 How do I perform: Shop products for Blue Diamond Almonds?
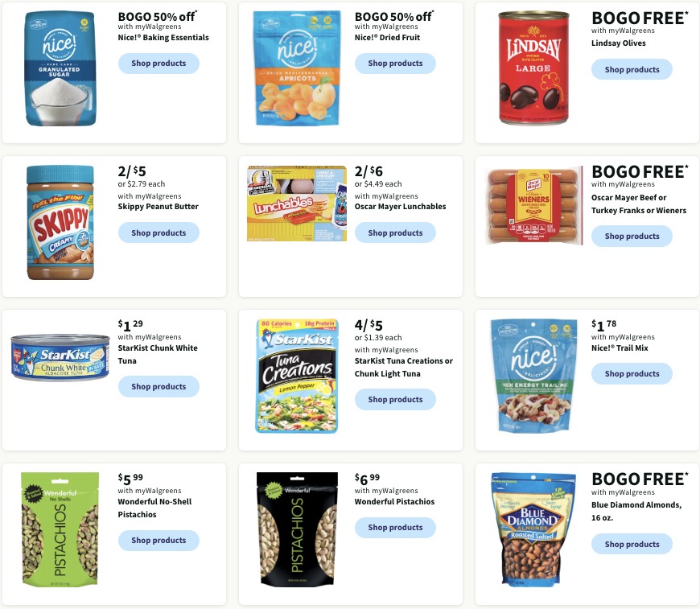pyautogui.click(x=632, y=545)
